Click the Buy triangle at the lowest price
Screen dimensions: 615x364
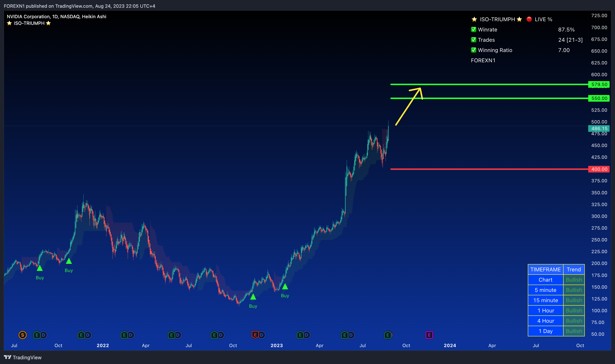253,297
